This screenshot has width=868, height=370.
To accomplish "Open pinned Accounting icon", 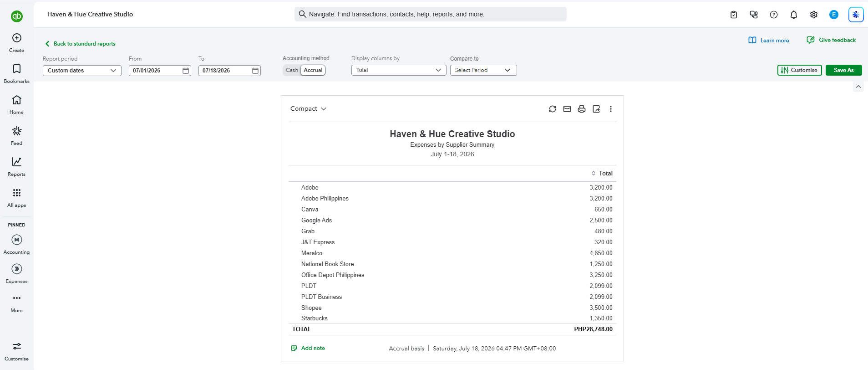I will pos(17,240).
